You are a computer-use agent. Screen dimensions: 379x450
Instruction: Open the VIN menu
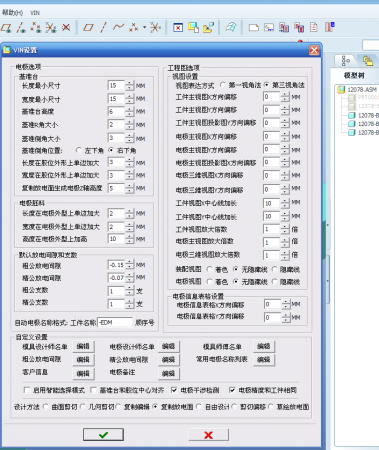35,13
